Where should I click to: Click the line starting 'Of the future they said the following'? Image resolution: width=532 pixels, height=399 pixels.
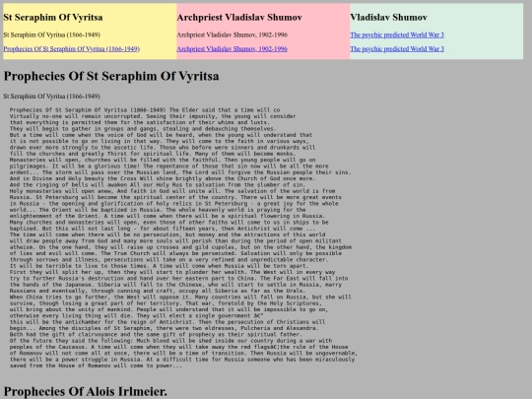(x=170, y=341)
